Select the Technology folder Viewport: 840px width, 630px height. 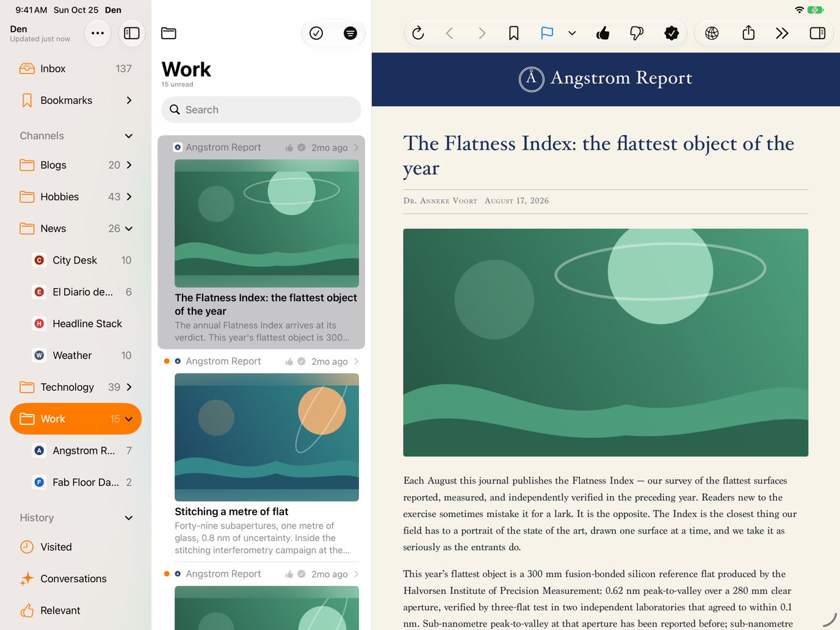[x=76, y=387]
